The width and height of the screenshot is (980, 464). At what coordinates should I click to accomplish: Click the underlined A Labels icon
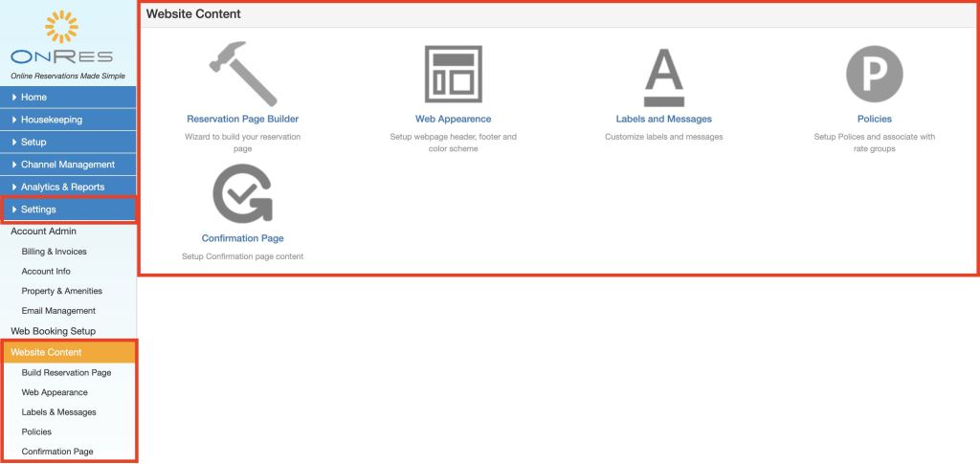664,78
